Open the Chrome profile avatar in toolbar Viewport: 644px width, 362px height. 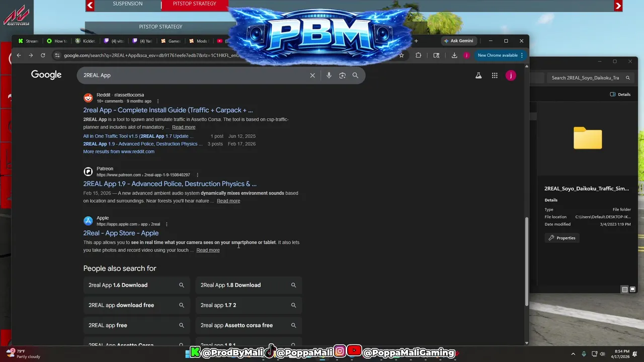[x=466, y=55]
